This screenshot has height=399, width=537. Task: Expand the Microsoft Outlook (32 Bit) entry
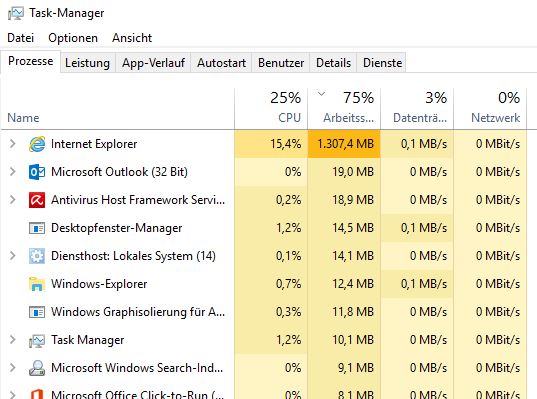coord(13,172)
